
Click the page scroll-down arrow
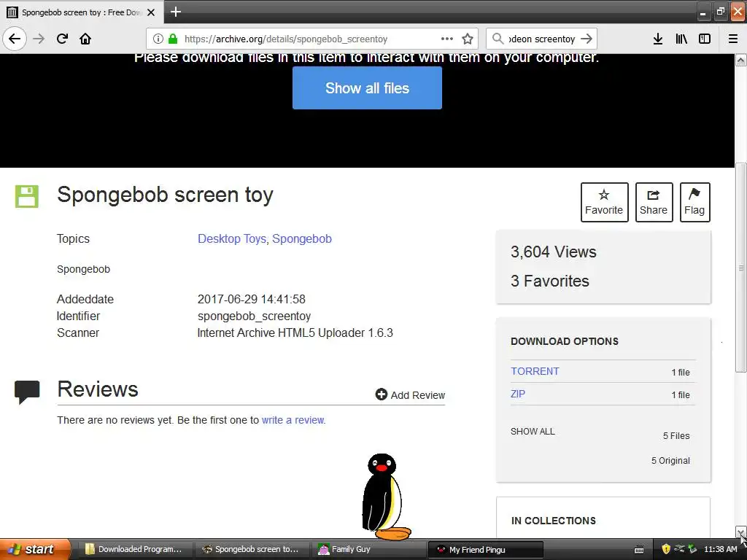click(741, 532)
